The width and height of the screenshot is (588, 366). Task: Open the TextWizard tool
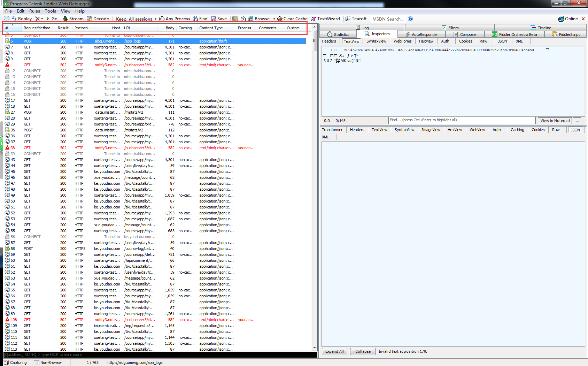[325, 19]
